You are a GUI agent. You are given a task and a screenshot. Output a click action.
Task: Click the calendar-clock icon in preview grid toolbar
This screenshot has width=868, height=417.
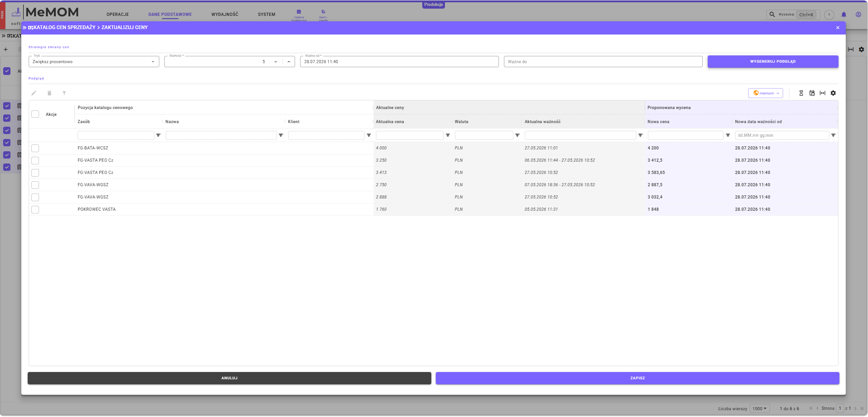812,93
